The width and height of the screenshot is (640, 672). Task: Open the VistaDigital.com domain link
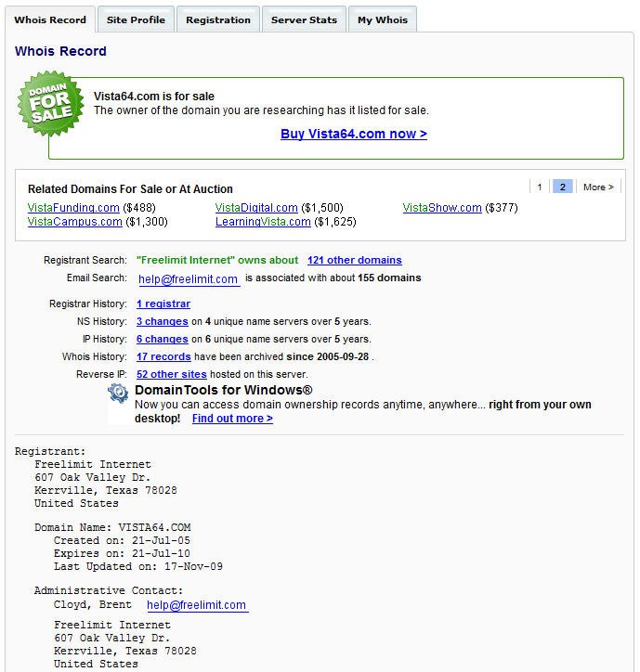256,208
